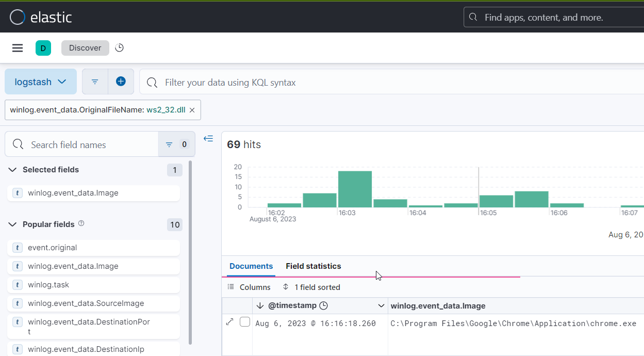The height and width of the screenshot is (356, 644).
Task: Switch to the Field statistics tab
Action: (313, 266)
